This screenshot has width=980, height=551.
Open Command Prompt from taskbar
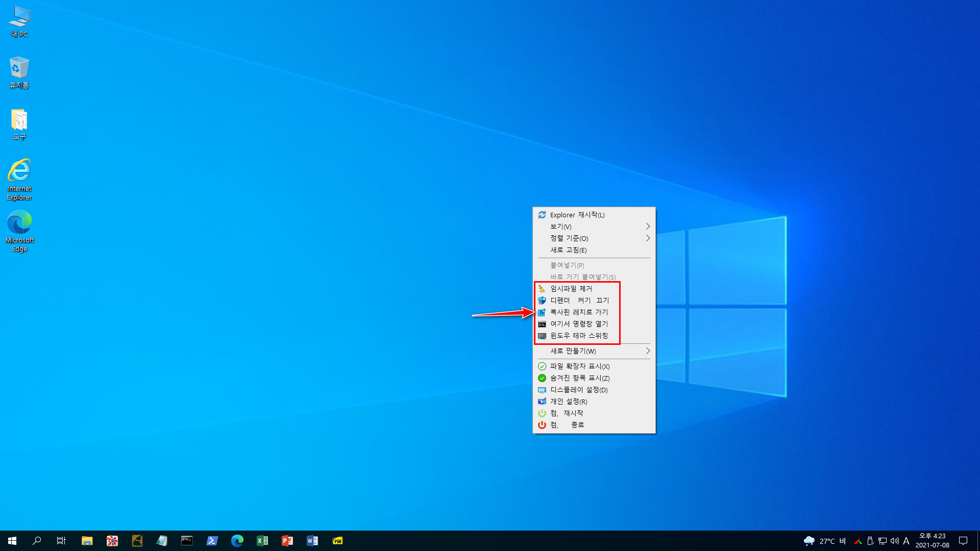pyautogui.click(x=187, y=541)
